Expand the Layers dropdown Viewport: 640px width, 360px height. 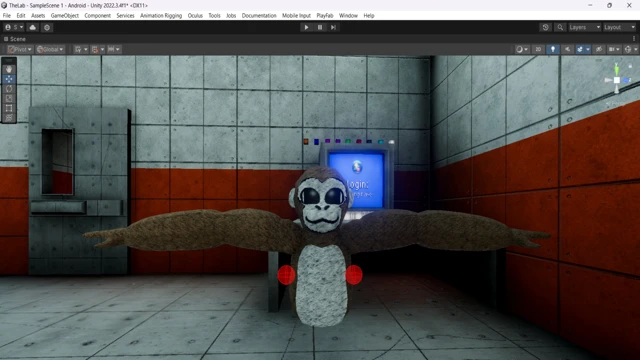coord(584,27)
